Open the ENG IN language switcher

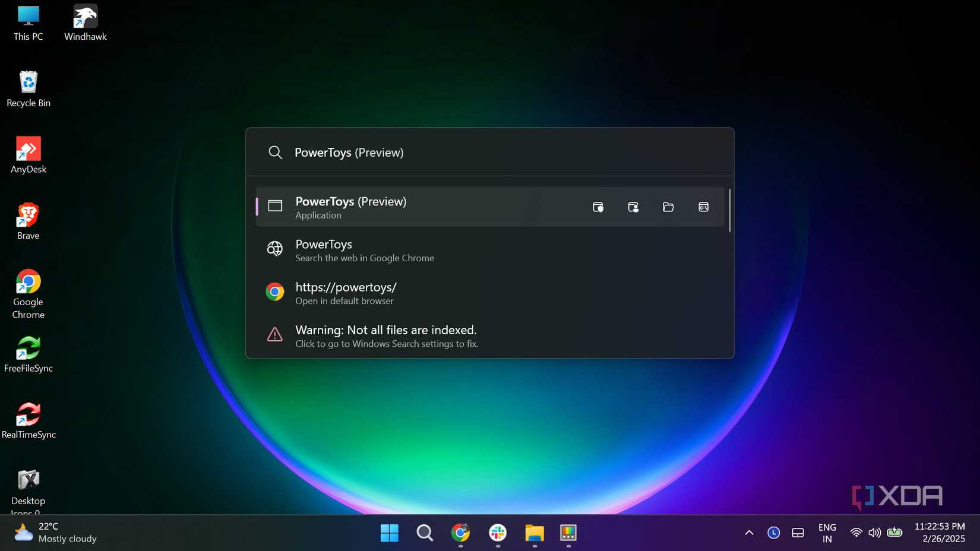coord(827,533)
